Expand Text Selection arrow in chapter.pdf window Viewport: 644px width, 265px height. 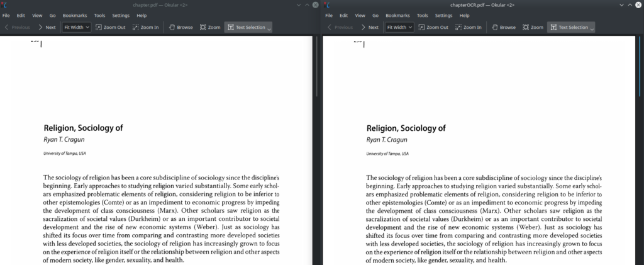coord(269,29)
